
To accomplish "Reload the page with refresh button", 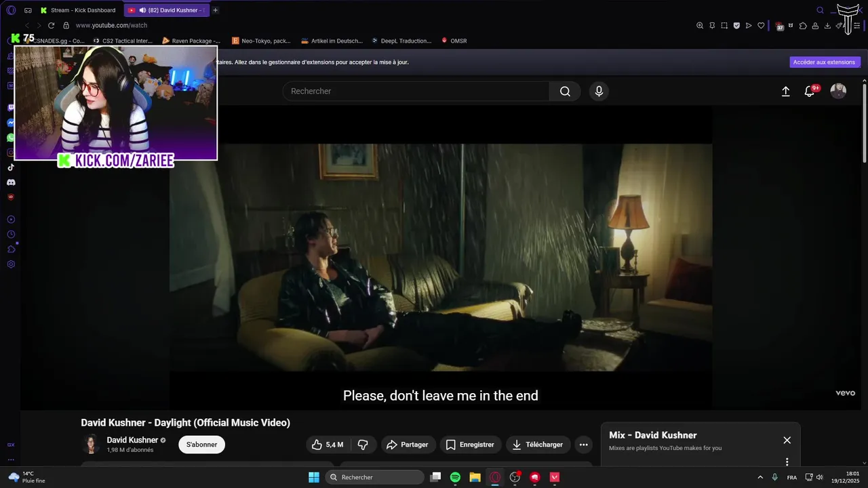I will coord(51,26).
